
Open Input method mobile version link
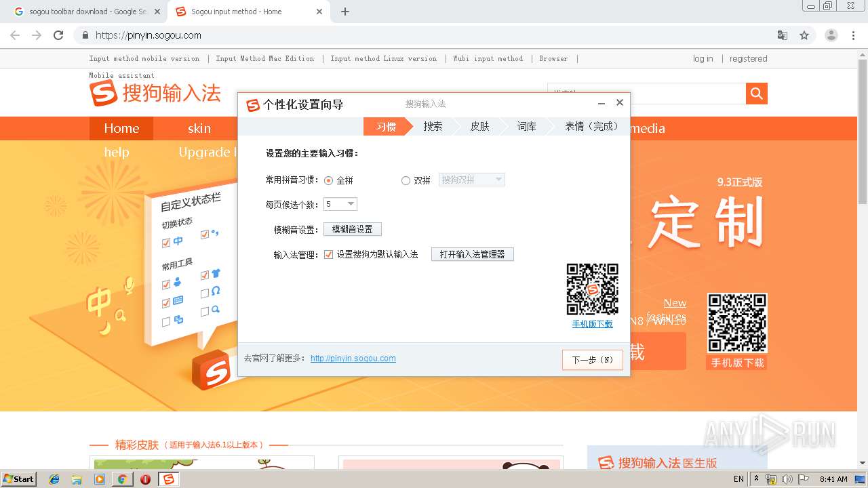(144, 58)
